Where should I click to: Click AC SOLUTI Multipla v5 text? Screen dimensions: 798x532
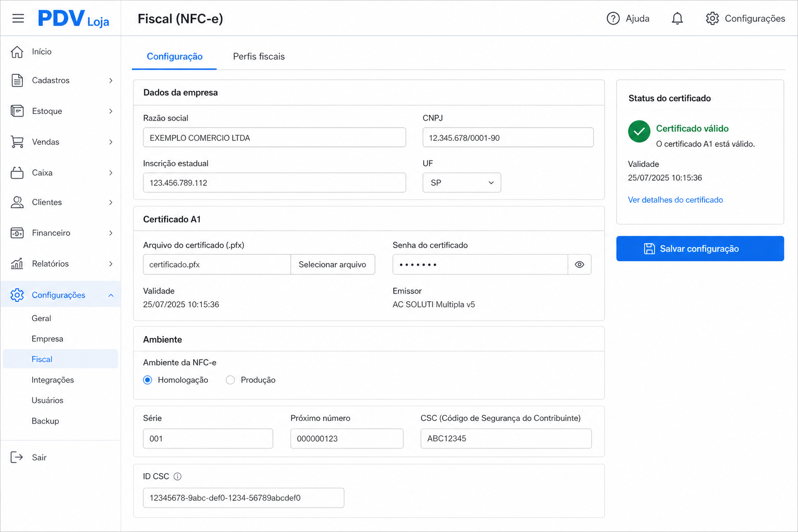[434, 304]
